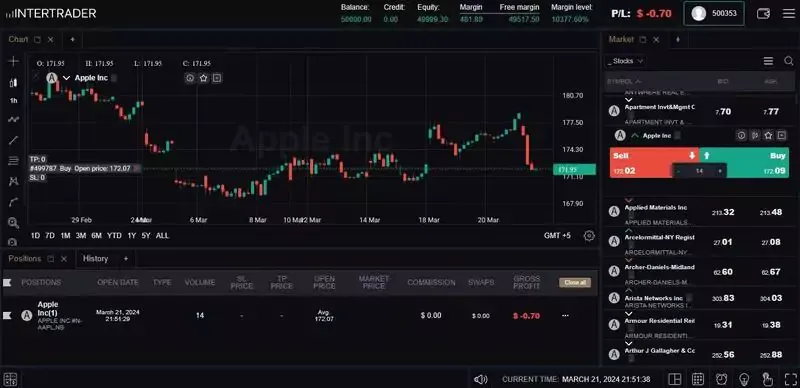
Task: Change chart type with candlestick icon
Action: click(x=13, y=83)
